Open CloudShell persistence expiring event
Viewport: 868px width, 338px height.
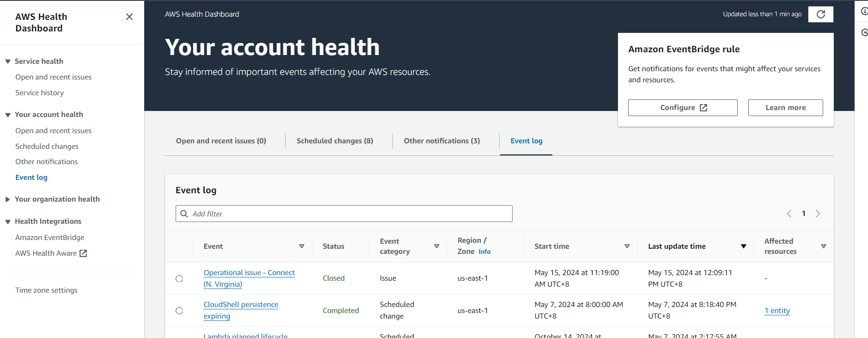[241, 310]
